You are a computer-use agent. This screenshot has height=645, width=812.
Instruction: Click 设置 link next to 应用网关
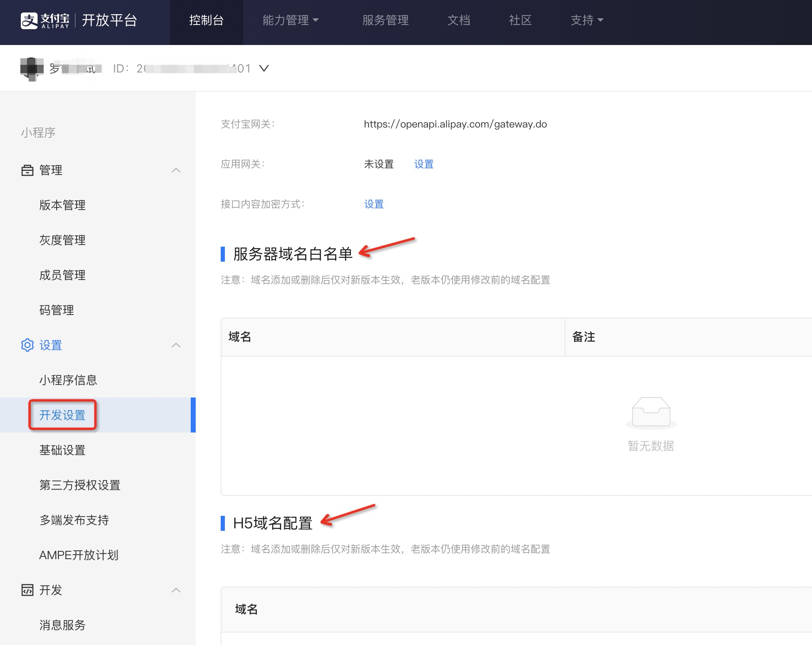pyautogui.click(x=423, y=164)
